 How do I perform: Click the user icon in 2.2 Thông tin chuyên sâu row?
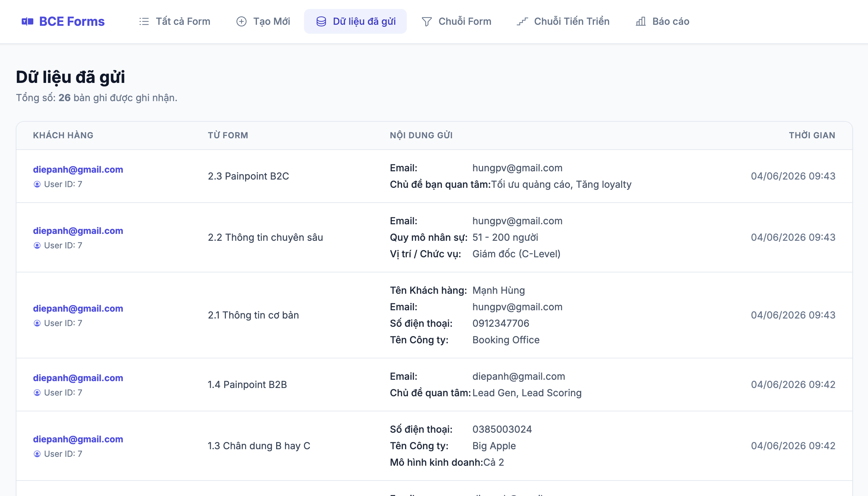(37, 246)
